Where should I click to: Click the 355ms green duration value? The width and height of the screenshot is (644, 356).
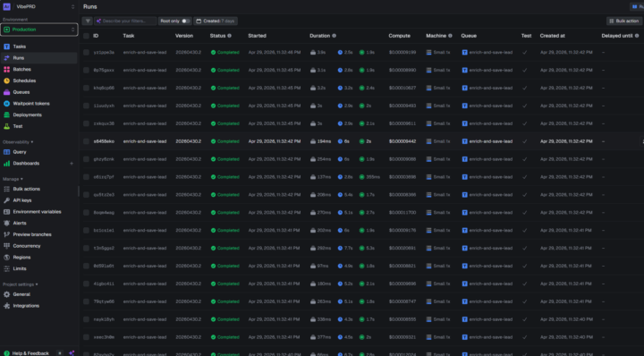point(369,177)
